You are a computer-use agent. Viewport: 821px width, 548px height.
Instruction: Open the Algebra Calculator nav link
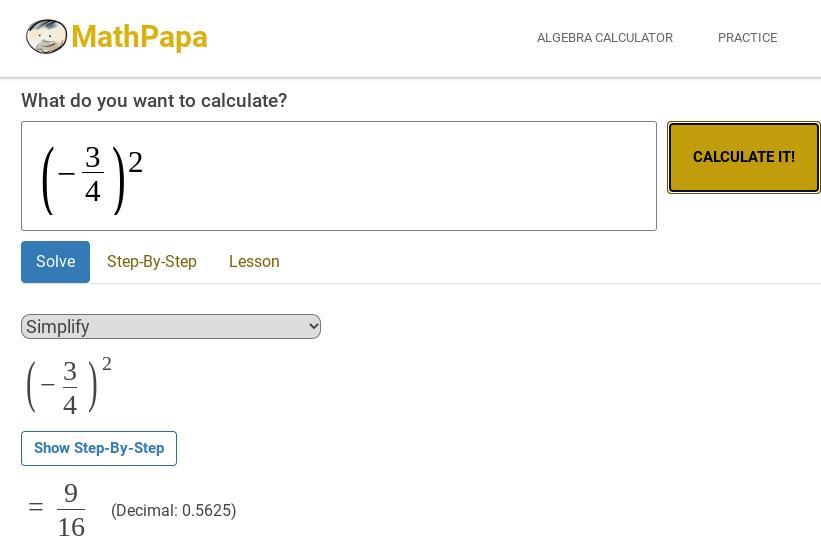(604, 38)
